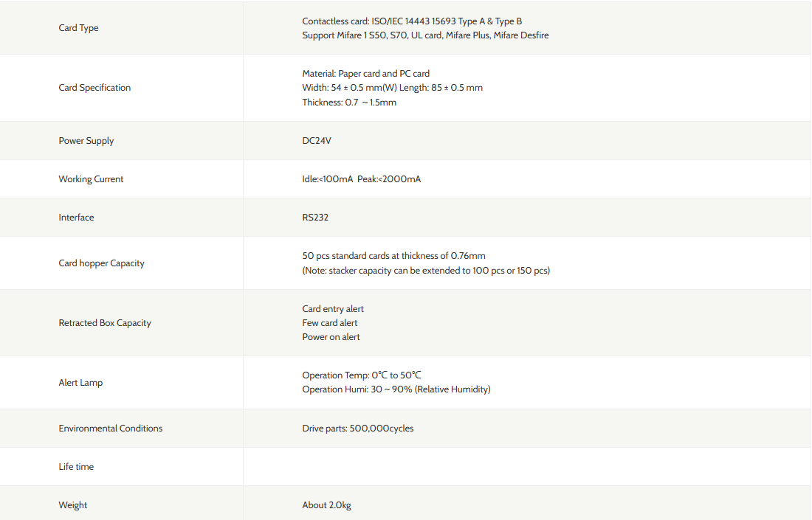The height and width of the screenshot is (520, 812).
Task: Click the Drive parts 500,000cycles text
Action: (358, 429)
